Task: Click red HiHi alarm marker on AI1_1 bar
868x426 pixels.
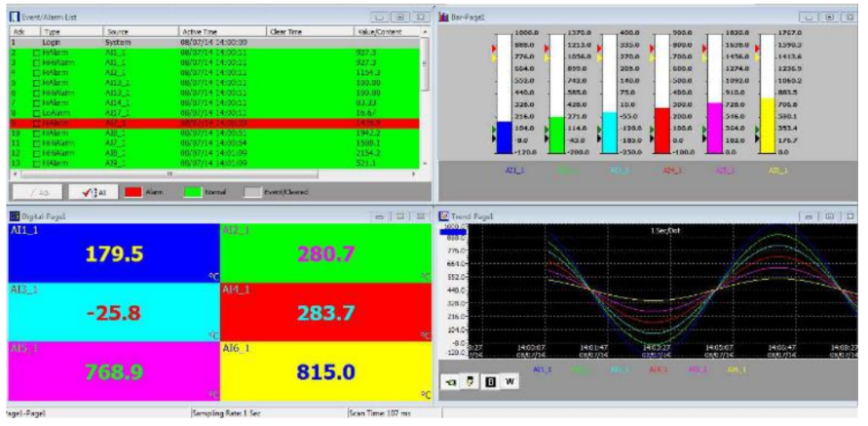Action: [x=494, y=50]
